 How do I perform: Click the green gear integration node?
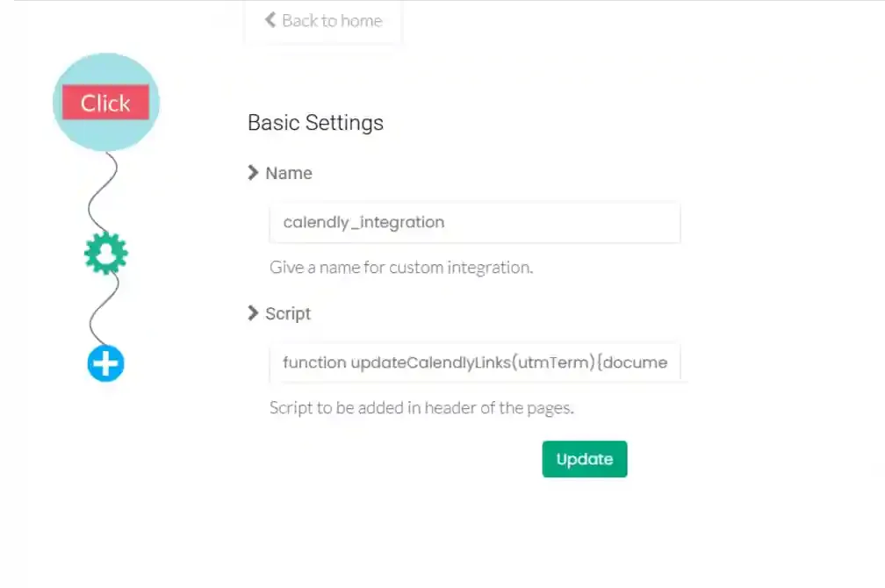[x=106, y=253]
